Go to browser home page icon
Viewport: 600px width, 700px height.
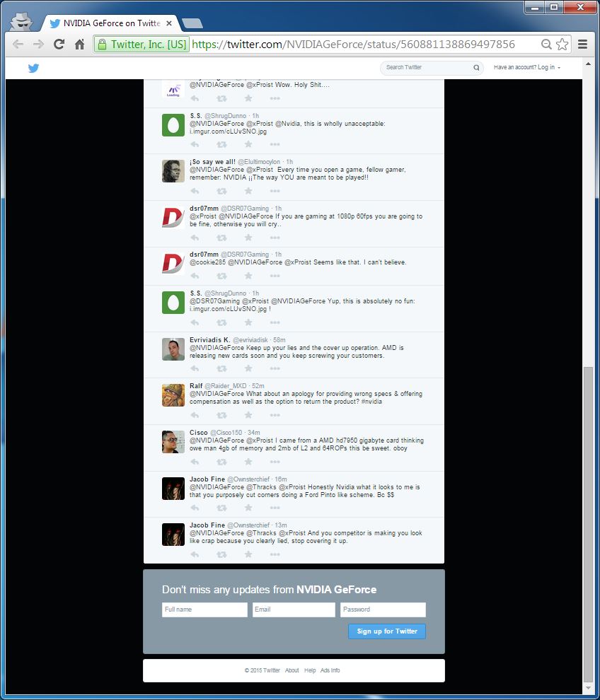coord(79,45)
